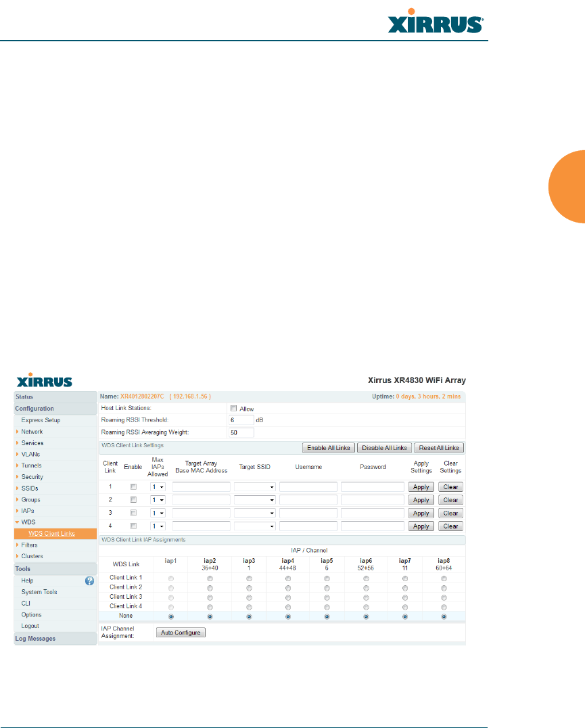Open System Tools page
This screenshot has height=728, width=585.
coord(39,592)
